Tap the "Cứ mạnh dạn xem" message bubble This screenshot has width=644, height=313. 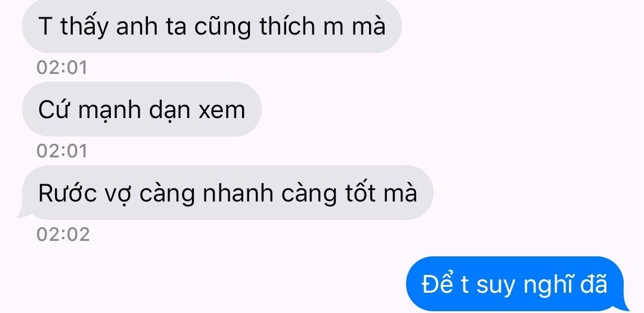tap(142, 109)
